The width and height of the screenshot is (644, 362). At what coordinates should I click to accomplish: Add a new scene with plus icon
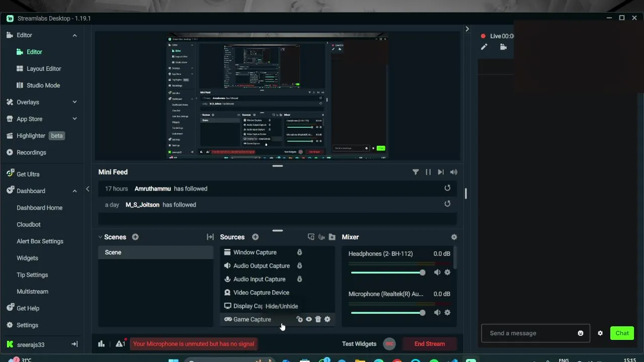click(135, 237)
